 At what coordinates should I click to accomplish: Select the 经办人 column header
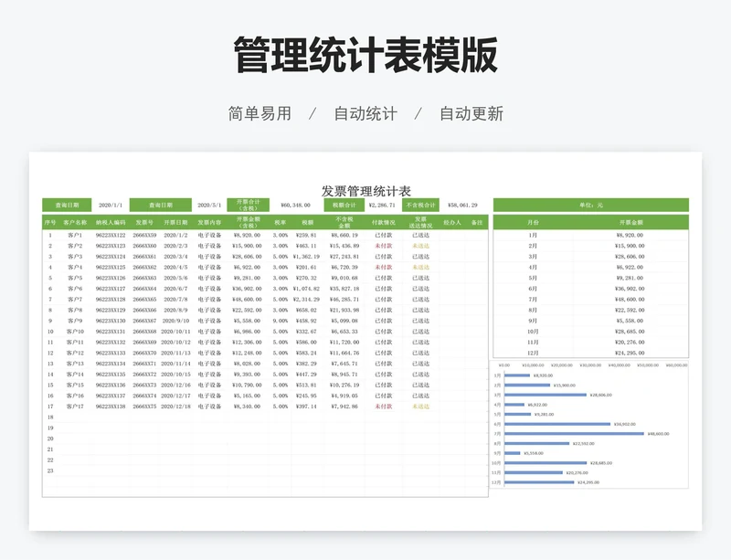pyautogui.click(x=452, y=222)
